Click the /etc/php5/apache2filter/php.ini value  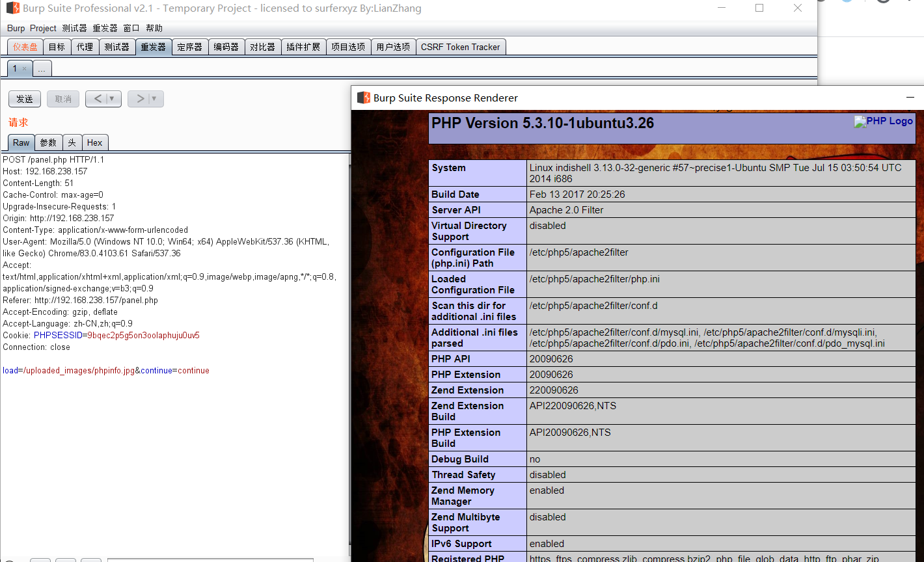click(x=594, y=279)
